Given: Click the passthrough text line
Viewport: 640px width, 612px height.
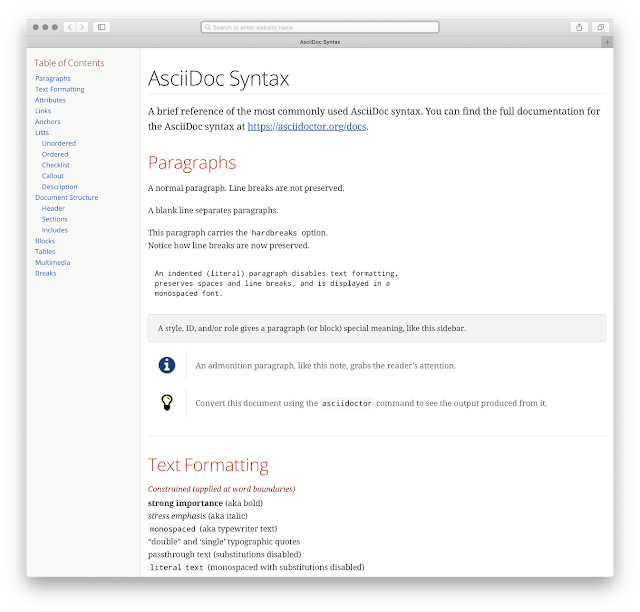Looking at the screenshot, I should pyautogui.click(x=224, y=554).
